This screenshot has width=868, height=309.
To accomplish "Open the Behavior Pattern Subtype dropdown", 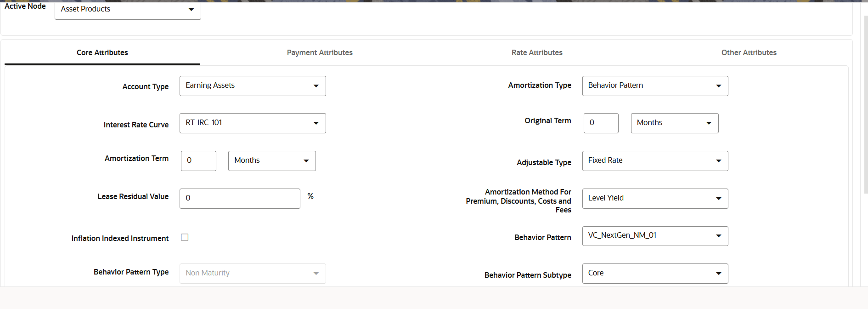I will (655, 274).
